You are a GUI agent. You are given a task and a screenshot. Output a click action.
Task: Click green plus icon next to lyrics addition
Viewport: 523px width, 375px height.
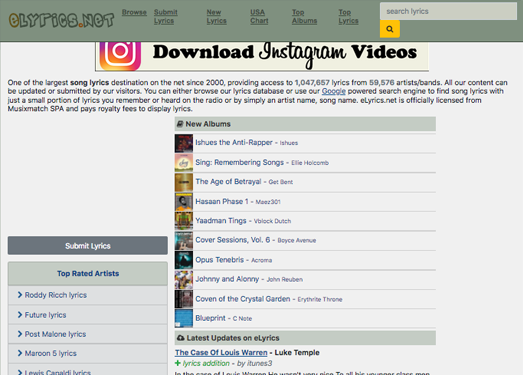(x=178, y=363)
